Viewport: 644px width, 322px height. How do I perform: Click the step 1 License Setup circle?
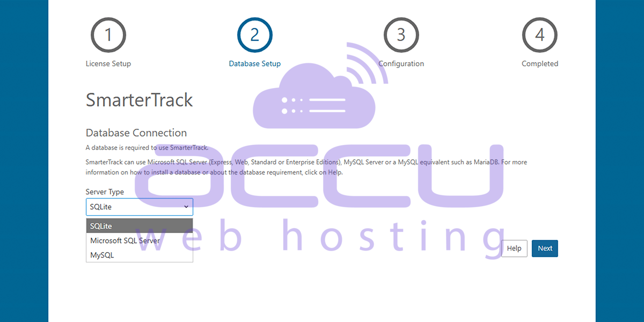point(108,35)
